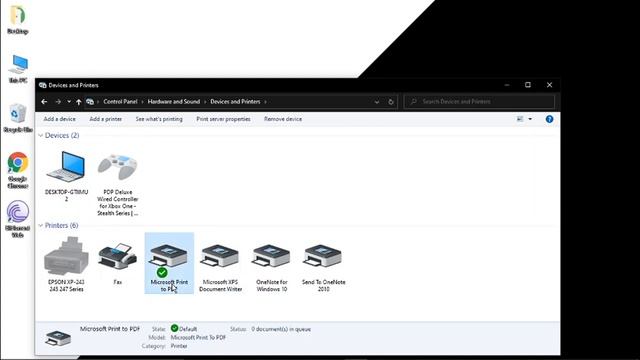Select the EPSON XP-243 245 247 Series printer

[66, 264]
